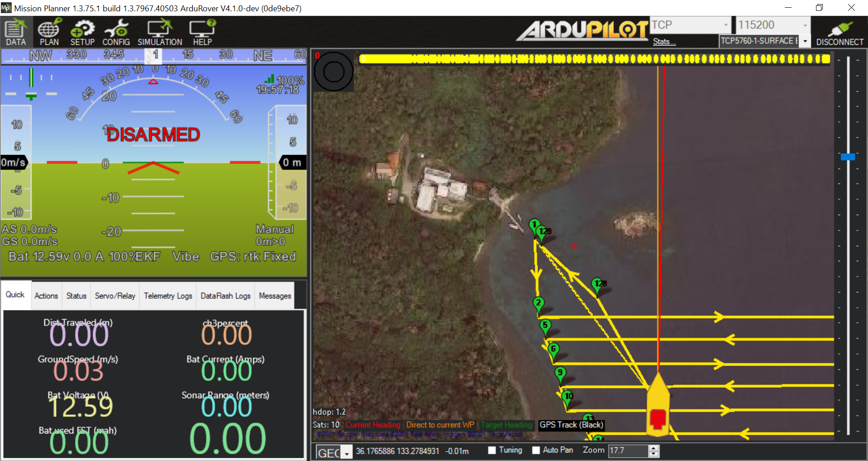Toggle GPS Track (Black) display
This screenshot has height=461, width=868.
coord(571,425)
